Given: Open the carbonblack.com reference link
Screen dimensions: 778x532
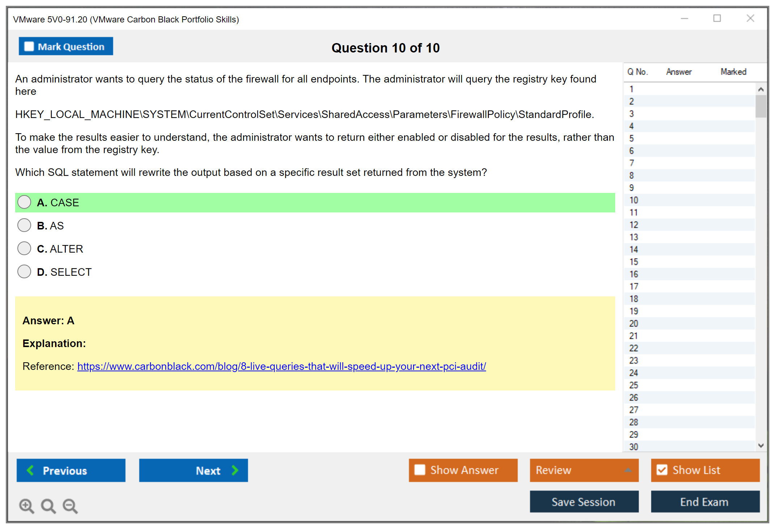Looking at the screenshot, I should [x=282, y=366].
